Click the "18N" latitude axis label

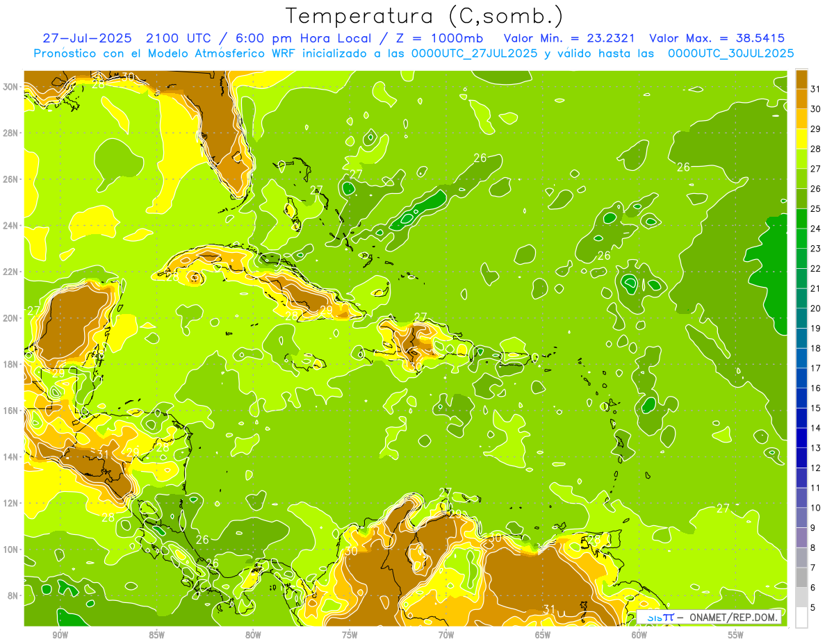pos(10,364)
